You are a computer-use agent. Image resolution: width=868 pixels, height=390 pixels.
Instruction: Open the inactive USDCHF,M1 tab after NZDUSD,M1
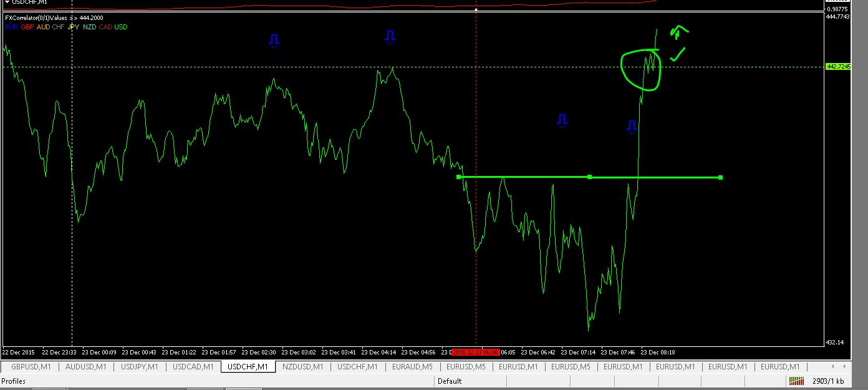click(x=357, y=367)
